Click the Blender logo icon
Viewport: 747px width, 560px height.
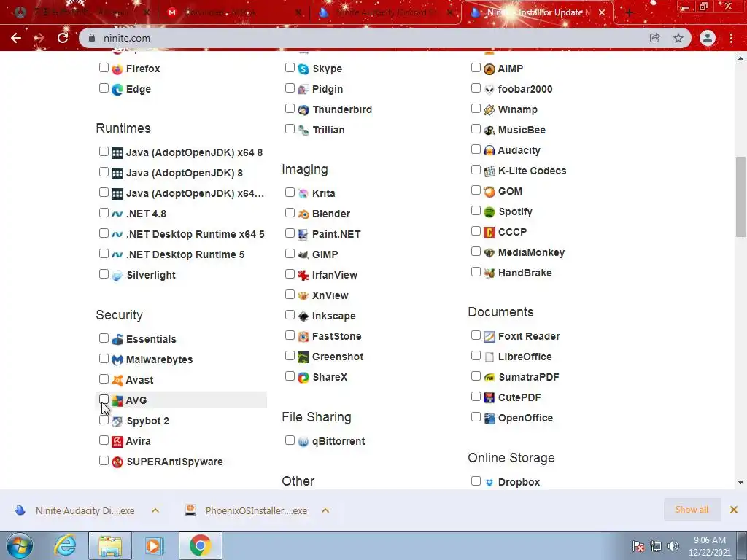(x=303, y=214)
